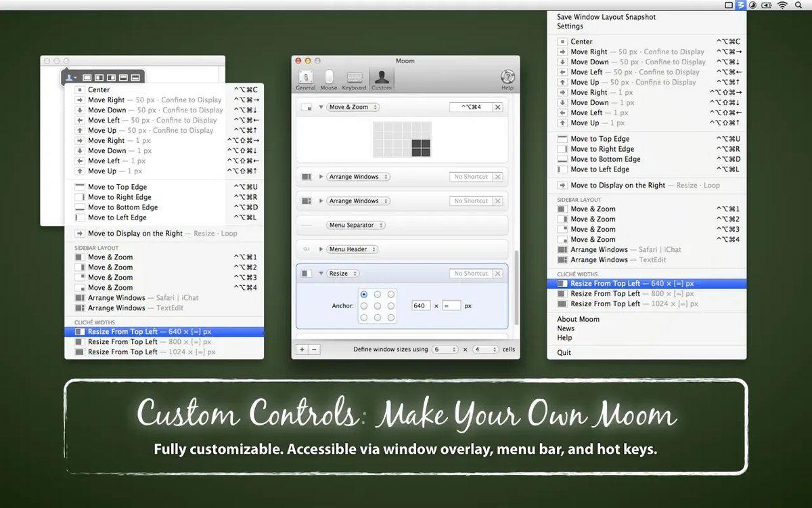The image size is (812, 508).
Task: Click the Wi-Fi icon in menu bar
Action: point(782,5)
